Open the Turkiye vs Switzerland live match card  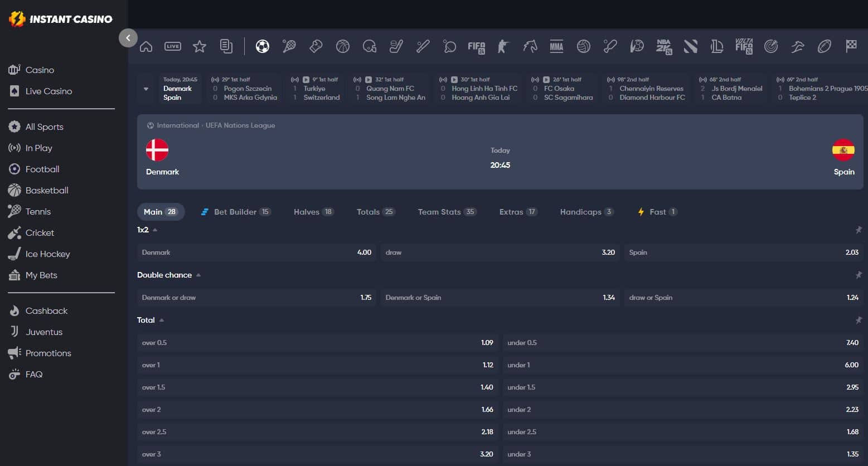click(314, 89)
